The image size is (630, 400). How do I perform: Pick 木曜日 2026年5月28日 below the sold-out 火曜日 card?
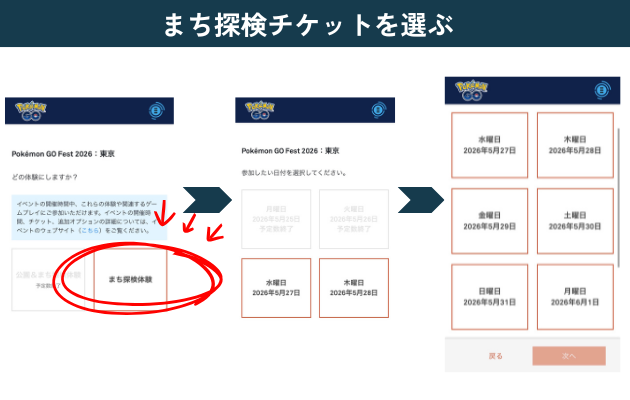click(x=354, y=288)
